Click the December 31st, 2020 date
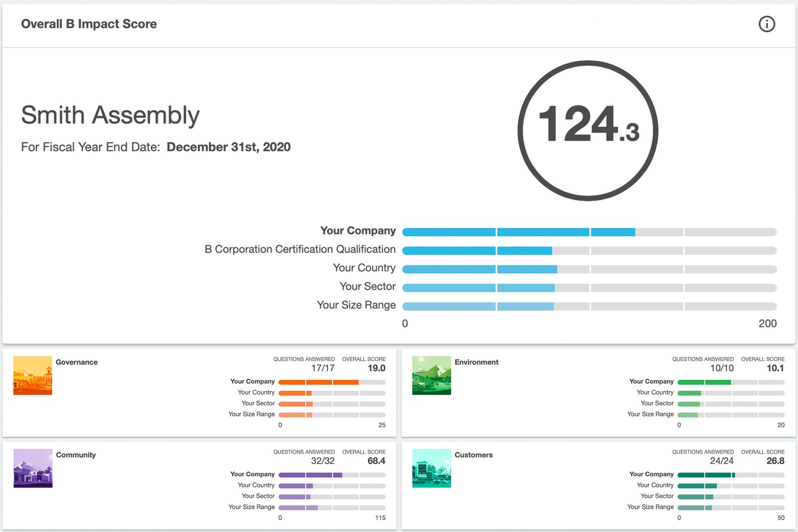This screenshot has width=798, height=532. pos(229,147)
